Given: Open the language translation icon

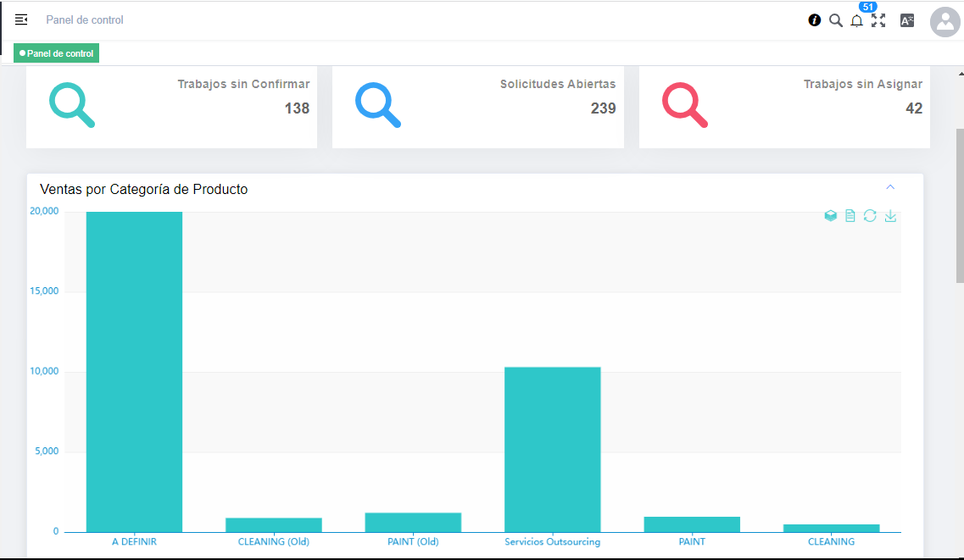Looking at the screenshot, I should [x=907, y=20].
